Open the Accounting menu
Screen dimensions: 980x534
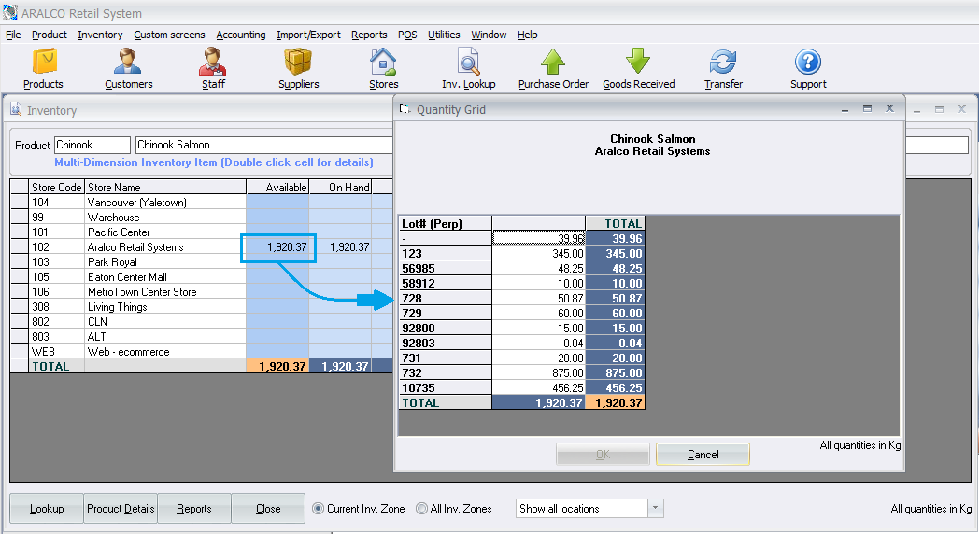(241, 35)
